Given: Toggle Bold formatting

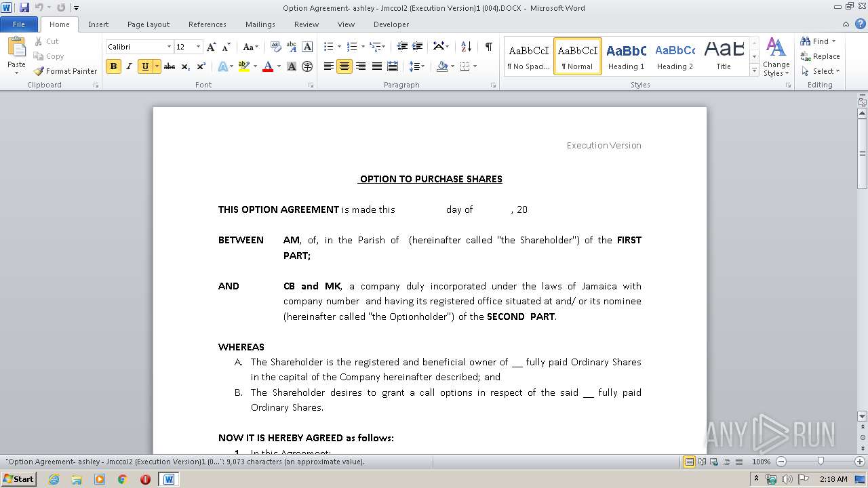Looking at the screenshot, I should (x=113, y=66).
